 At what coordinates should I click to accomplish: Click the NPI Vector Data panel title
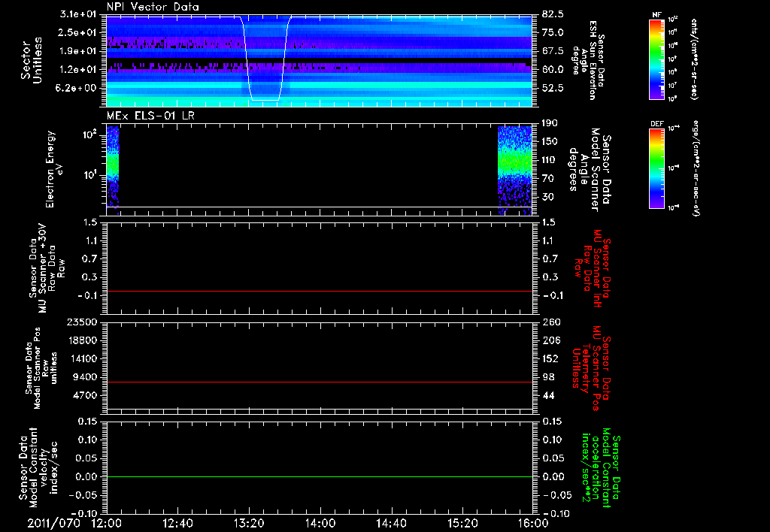pyautogui.click(x=153, y=7)
